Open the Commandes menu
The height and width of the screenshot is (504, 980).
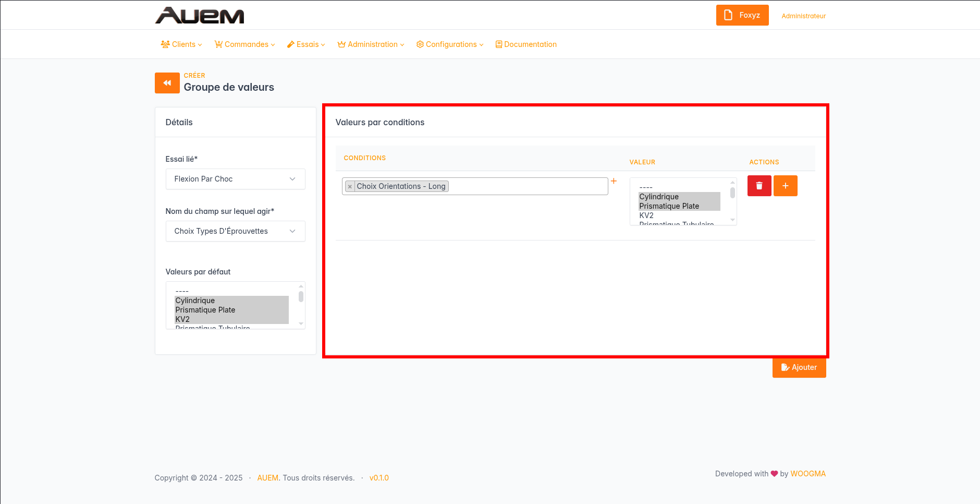[244, 44]
